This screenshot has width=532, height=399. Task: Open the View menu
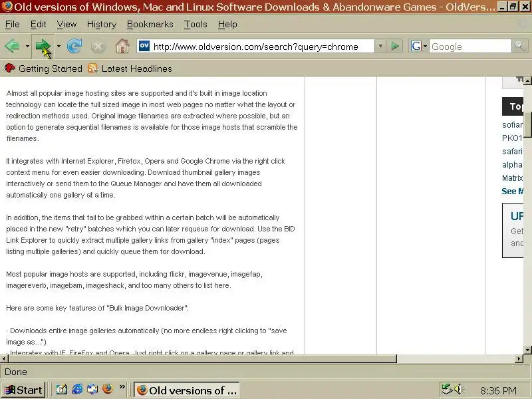66,25
